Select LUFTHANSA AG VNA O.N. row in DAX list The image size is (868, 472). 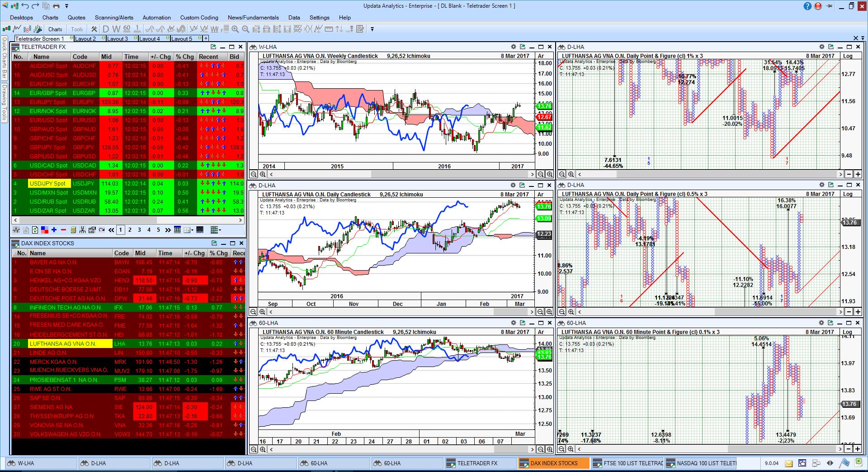point(128,343)
